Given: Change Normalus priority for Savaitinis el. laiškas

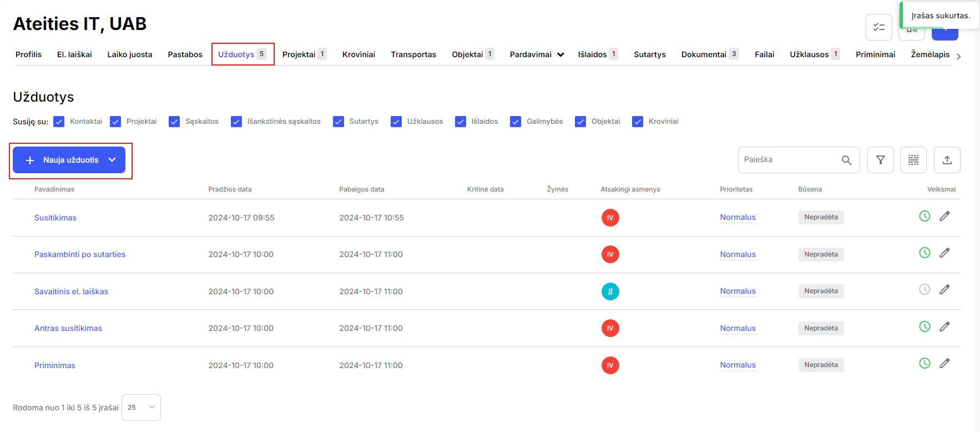Looking at the screenshot, I should pyautogui.click(x=737, y=291).
